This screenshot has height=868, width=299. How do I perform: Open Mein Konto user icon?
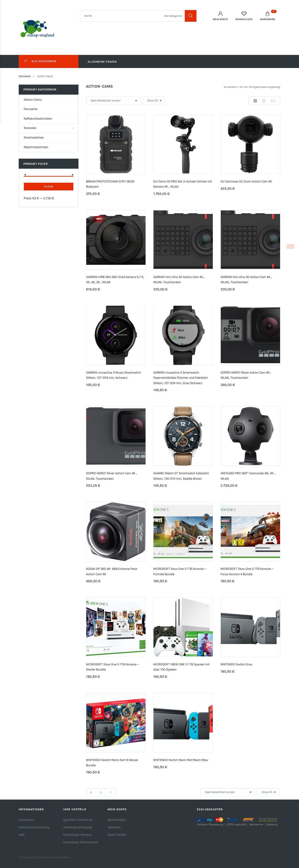[x=220, y=14]
